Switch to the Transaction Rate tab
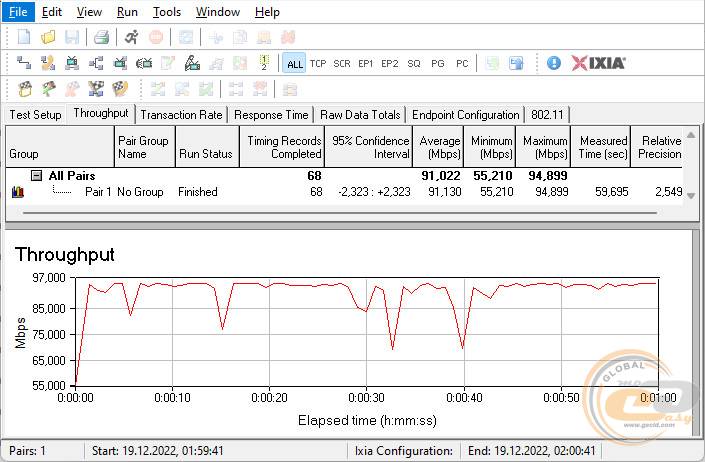Screen dimensions: 705x462 pyautogui.click(x=181, y=115)
